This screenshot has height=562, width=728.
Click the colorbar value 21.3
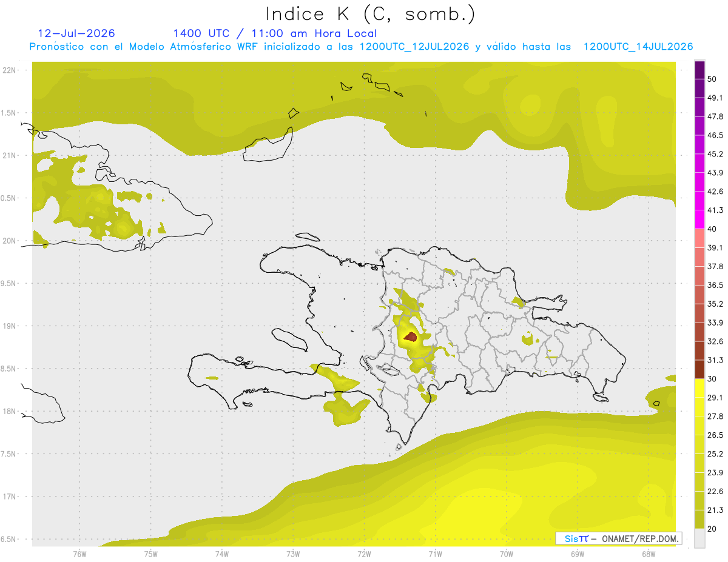[715, 510]
